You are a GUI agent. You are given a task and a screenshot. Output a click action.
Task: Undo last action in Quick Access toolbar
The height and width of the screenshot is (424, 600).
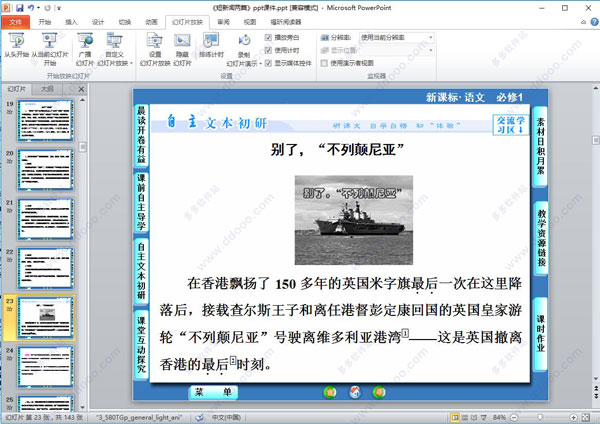click(31, 7)
